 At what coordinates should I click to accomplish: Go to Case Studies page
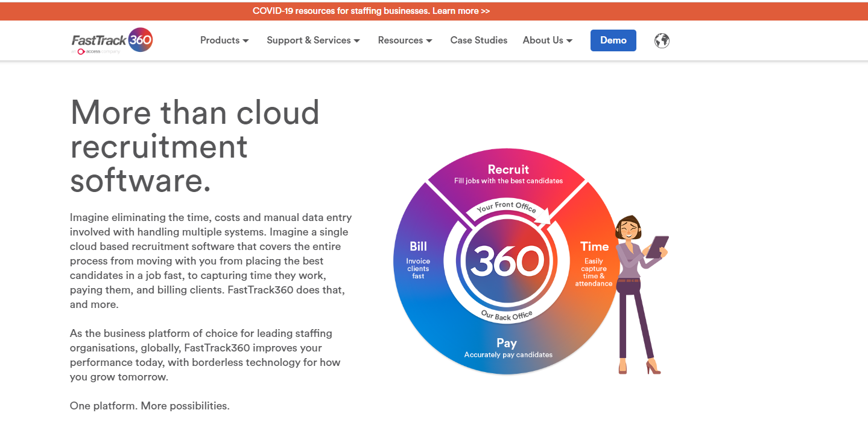[x=478, y=40]
